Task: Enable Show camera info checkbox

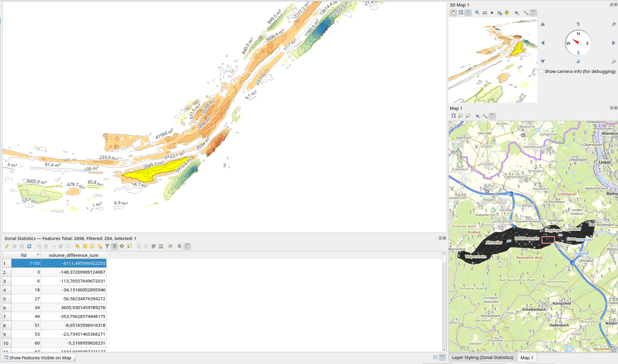Action: [x=541, y=71]
